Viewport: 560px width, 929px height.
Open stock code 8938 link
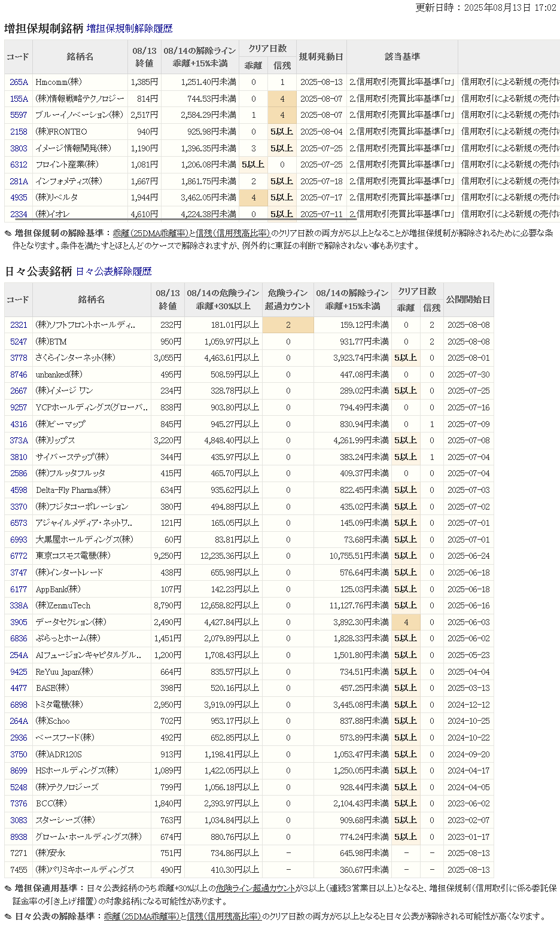pos(19,837)
